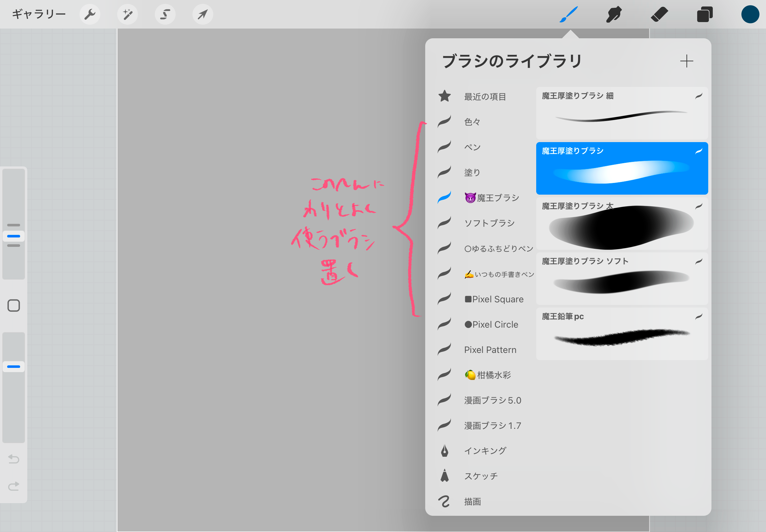Click brush stroke icon beside ソフトブラシ
The image size is (766, 532).
coord(444,223)
